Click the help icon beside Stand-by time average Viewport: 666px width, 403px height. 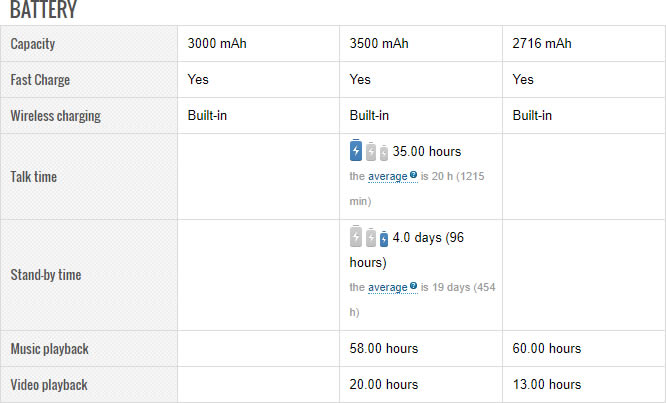click(x=413, y=287)
